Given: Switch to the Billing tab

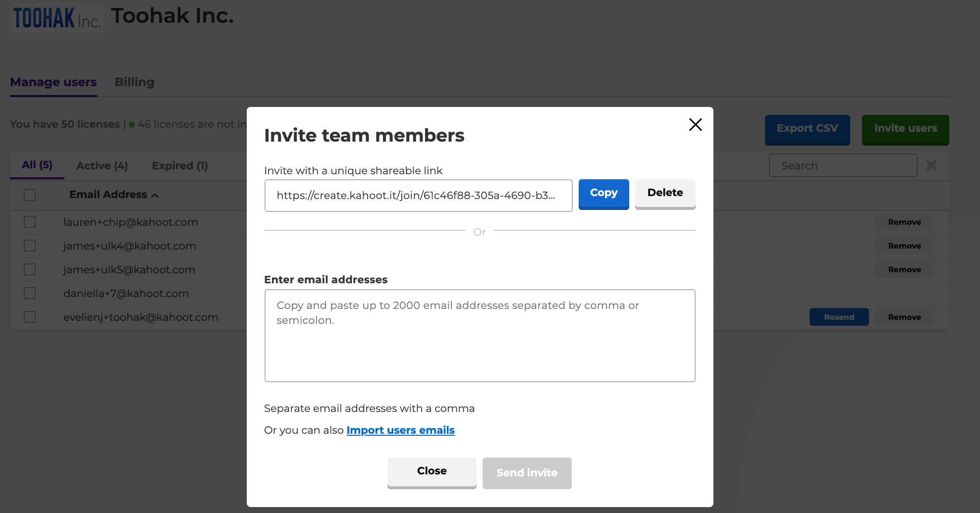Looking at the screenshot, I should (x=135, y=82).
